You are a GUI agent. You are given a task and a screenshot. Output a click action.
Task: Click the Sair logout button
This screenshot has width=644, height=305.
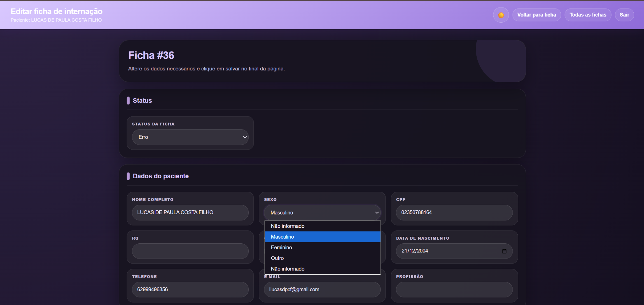[624, 15]
